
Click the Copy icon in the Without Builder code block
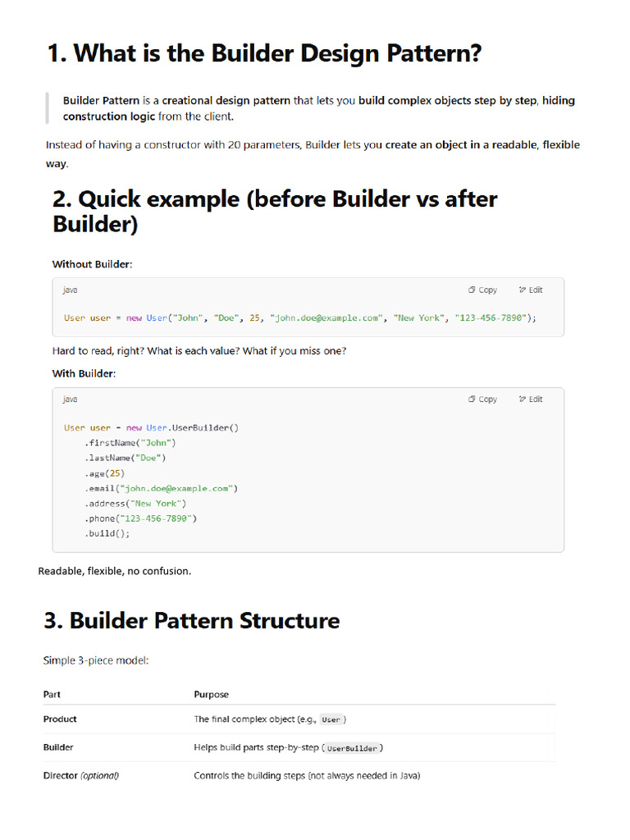coord(472,290)
